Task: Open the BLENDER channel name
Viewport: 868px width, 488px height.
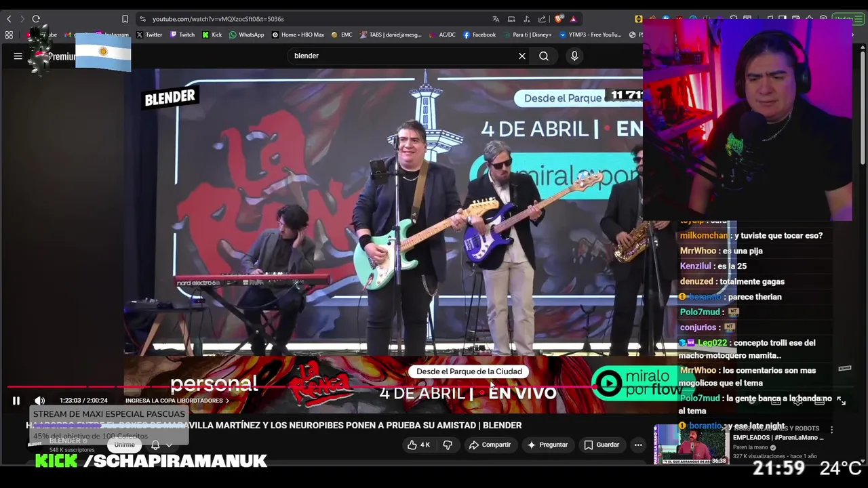Action: coord(65,441)
